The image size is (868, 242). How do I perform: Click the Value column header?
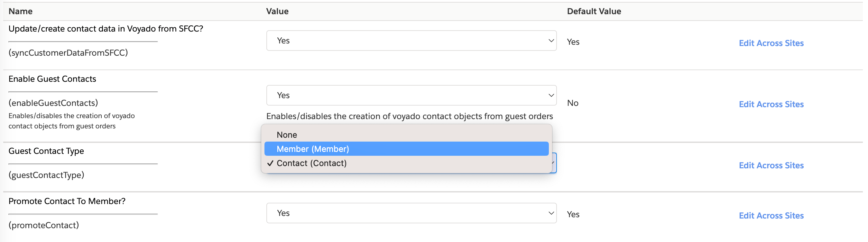pyautogui.click(x=277, y=11)
